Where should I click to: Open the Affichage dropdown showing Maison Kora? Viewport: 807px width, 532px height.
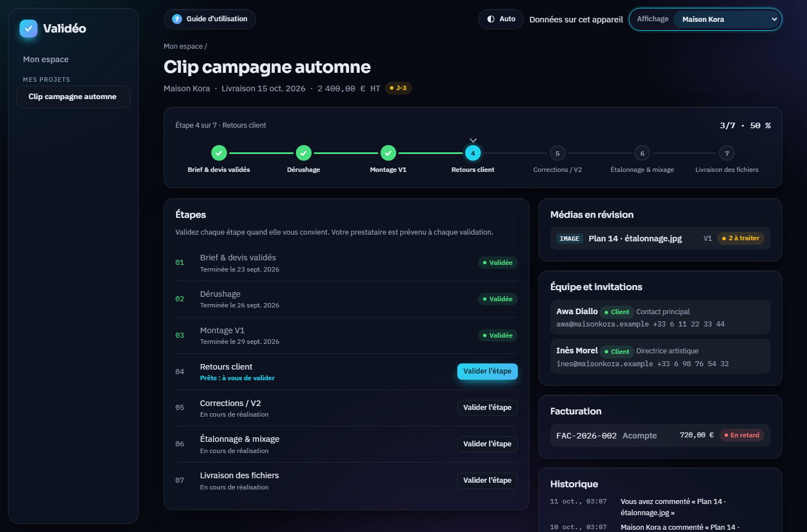727,19
